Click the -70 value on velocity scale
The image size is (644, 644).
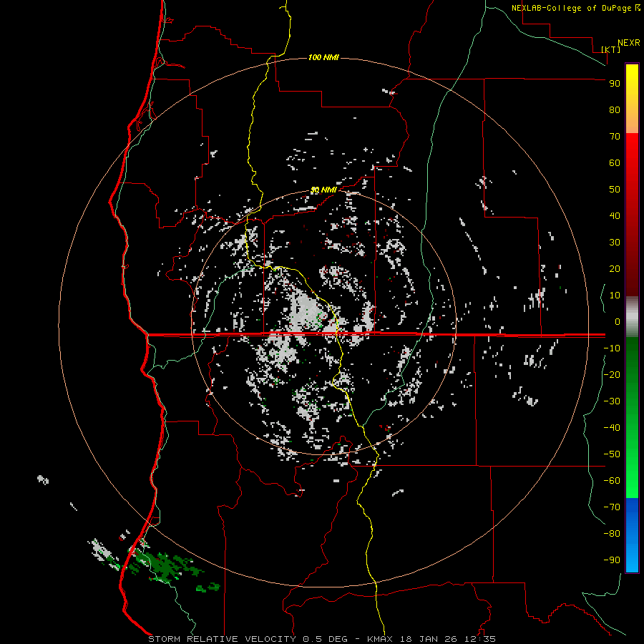point(612,507)
